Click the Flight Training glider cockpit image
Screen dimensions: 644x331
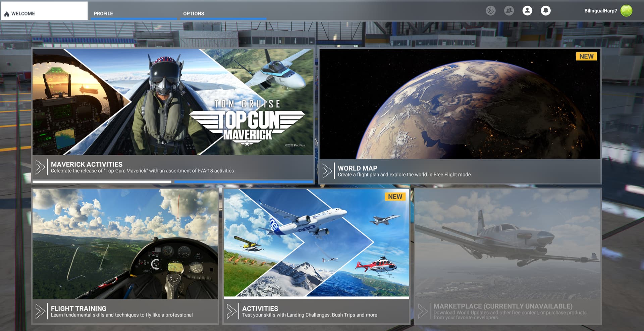125,244
